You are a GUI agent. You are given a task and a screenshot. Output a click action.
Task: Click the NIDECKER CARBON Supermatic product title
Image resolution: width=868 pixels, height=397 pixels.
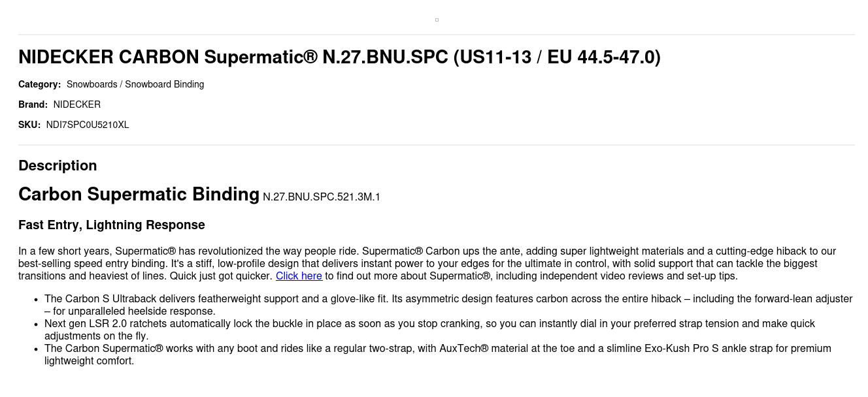pyautogui.click(x=339, y=57)
